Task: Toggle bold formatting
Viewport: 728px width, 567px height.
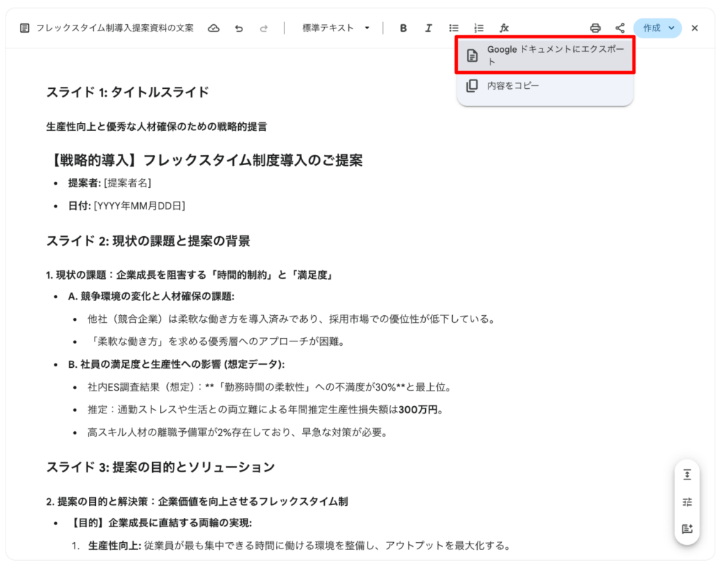Action: 403,28
